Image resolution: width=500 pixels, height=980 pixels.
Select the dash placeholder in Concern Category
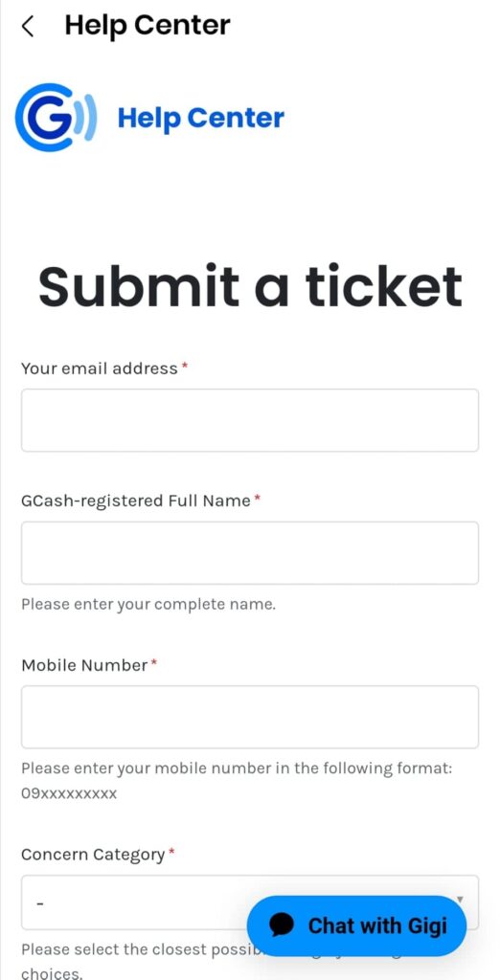point(40,903)
